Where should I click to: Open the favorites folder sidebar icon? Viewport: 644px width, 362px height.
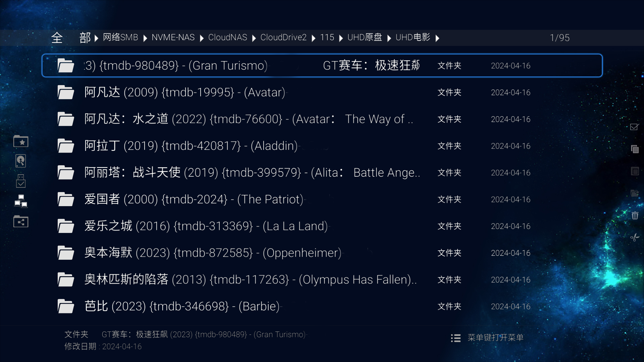click(21, 141)
